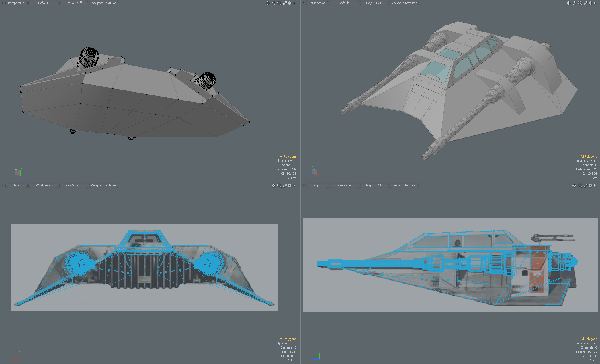This screenshot has width=600, height=364.
Task: Click pan view icon in Right viewport
Action: [x=574, y=186]
